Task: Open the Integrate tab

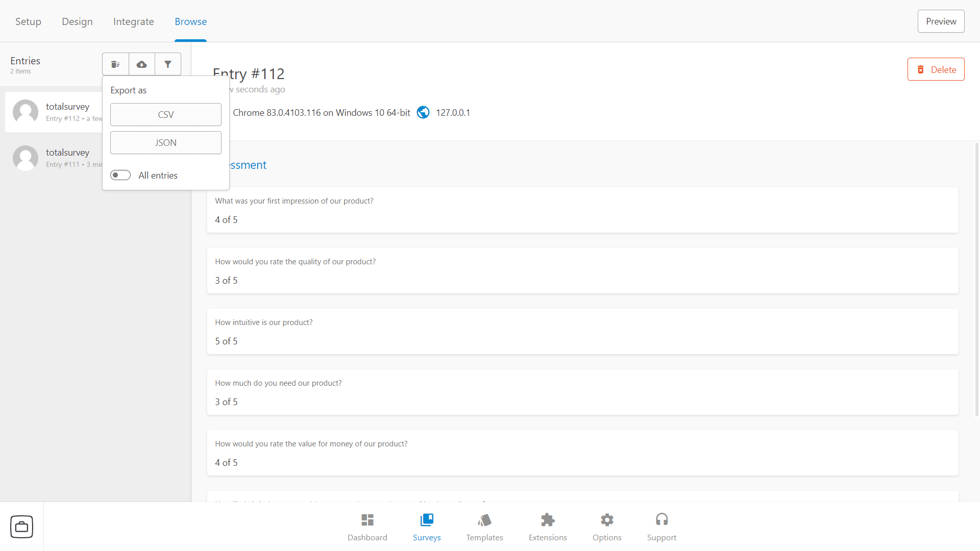Action: tap(133, 21)
